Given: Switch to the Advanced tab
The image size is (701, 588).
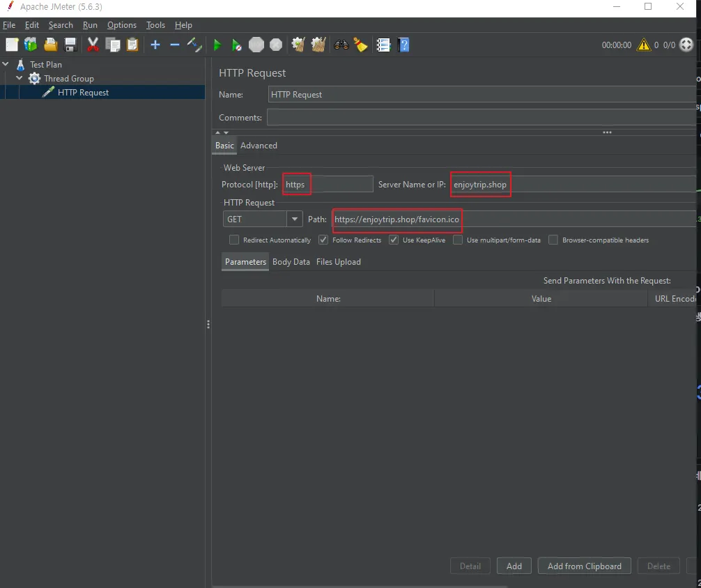Looking at the screenshot, I should (259, 146).
